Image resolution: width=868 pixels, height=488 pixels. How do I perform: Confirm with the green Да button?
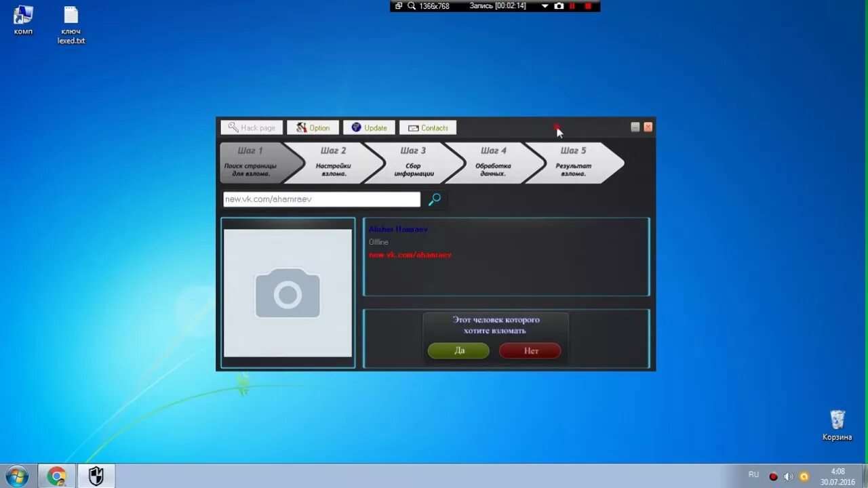pos(458,350)
